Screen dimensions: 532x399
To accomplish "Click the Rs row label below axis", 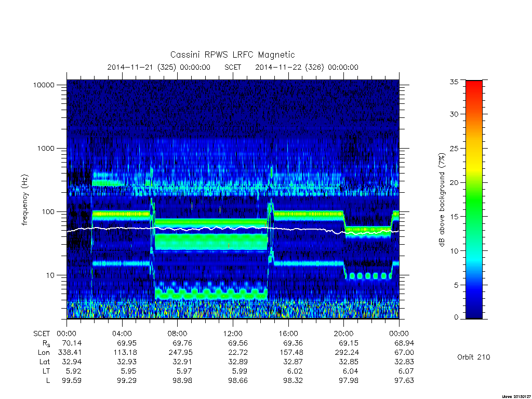I will coord(46,343).
